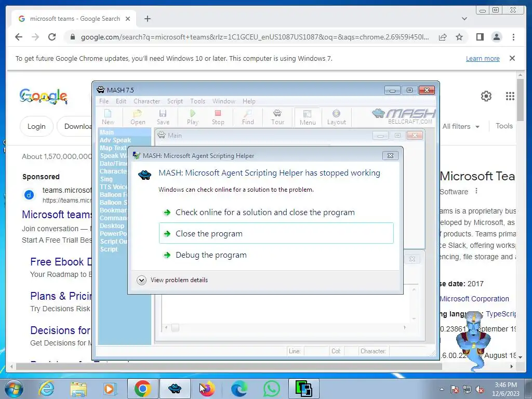The width and height of the screenshot is (532, 399).
Task: Open the knowledge panel three-dot options
Action: 476,191
